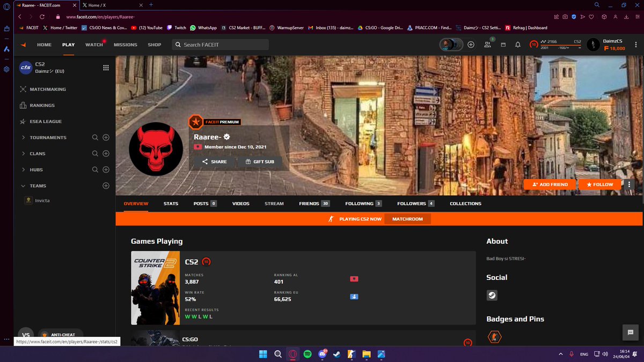The height and width of the screenshot is (362, 644).
Task: Open the SHOP nav item
Action: point(155,45)
